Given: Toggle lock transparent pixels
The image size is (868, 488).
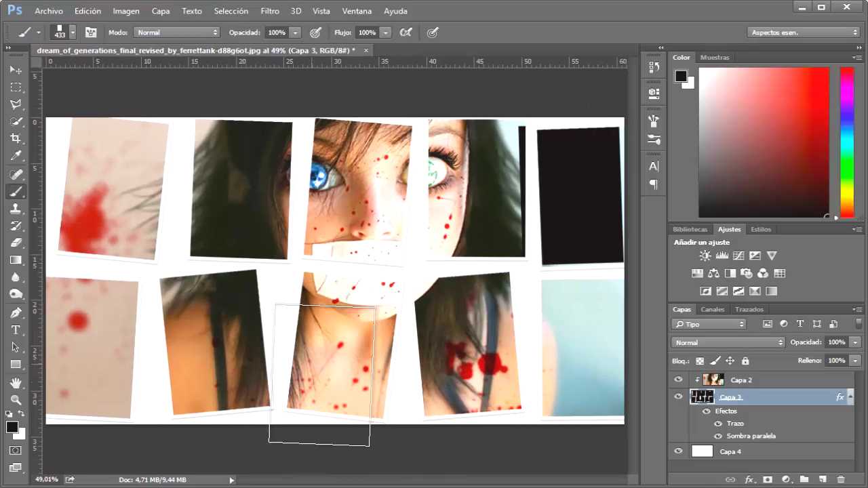Looking at the screenshot, I should coord(700,361).
